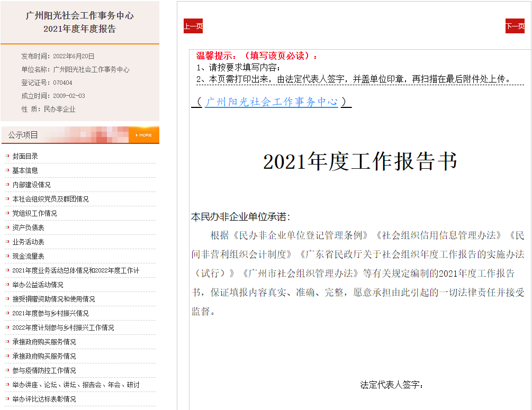
Task: Click the 本民办非企业单位承诺 line
Action: [x=240, y=217]
